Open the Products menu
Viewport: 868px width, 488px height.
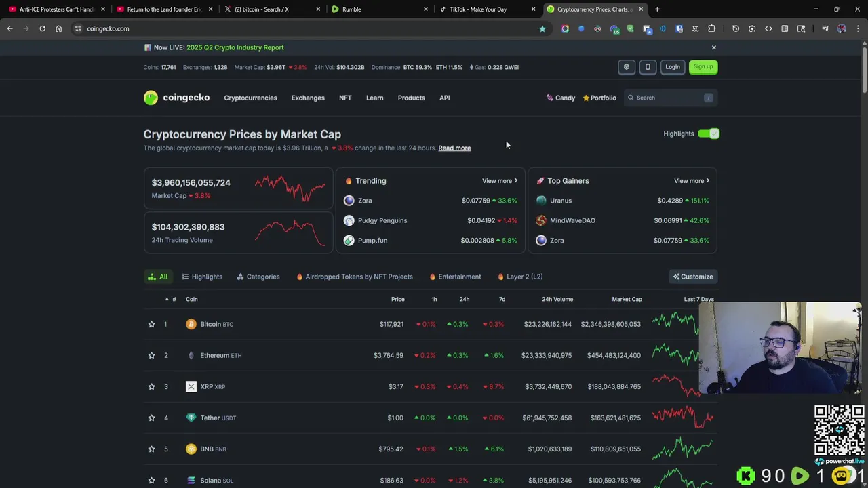click(x=411, y=98)
